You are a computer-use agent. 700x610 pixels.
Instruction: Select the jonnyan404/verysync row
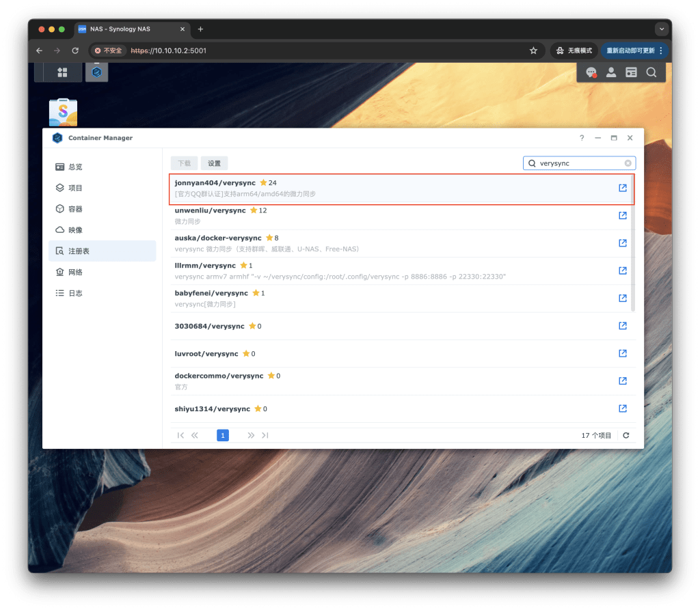(401, 189)
